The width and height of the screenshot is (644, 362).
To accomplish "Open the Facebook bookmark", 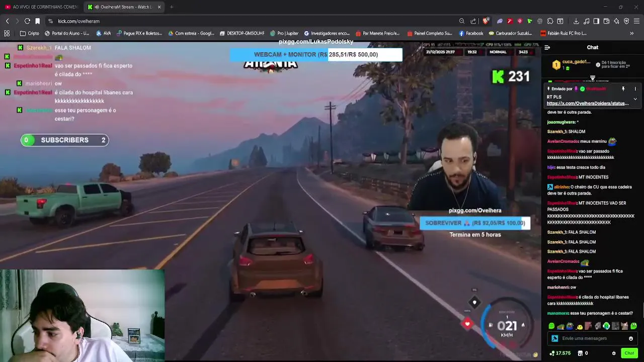I will (x=471, y=33).
